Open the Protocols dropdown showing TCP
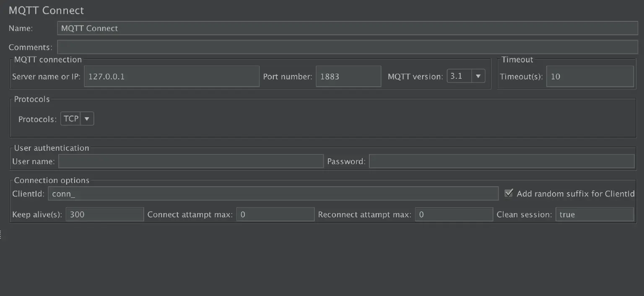The height and width of the screenshot is (296, 644). pos(87,118)
